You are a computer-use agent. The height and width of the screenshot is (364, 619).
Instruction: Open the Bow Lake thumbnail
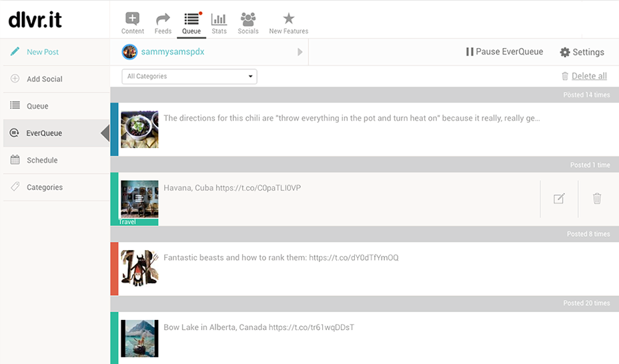[x=139, y=339]
